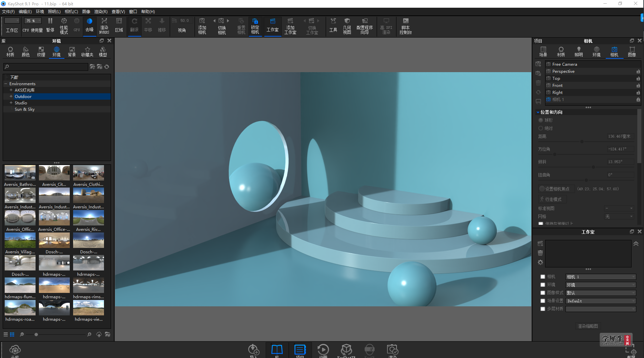Refresh the library with reload icon
644x358 pixels.
107,67
